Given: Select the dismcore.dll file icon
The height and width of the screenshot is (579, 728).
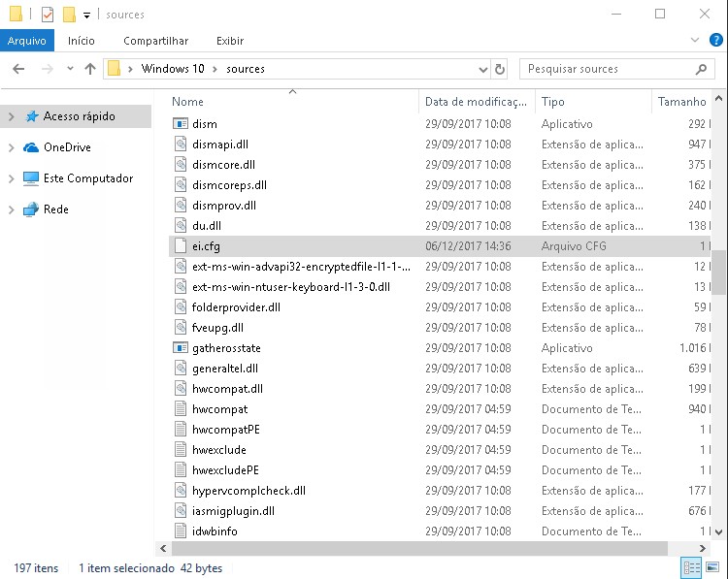Looking at the screenshot, I should pyautogui.click(x=181, y=165).
